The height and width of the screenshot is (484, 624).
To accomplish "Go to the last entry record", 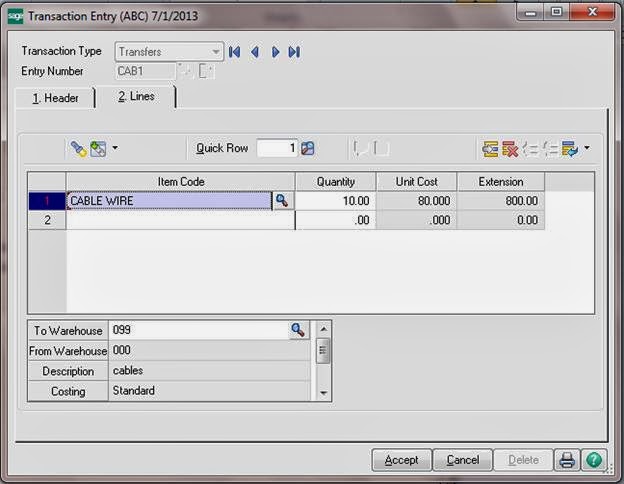I will (x=294, y=52).
